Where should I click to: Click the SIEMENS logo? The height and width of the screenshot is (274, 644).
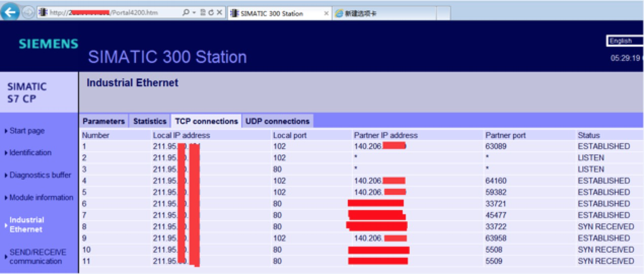[49, 44]
